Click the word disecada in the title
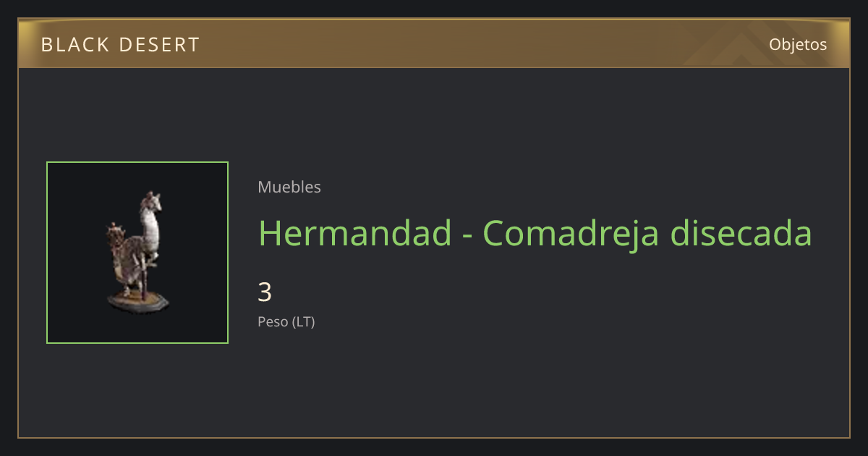The image size is (868, 456). (x=741, y=232)
